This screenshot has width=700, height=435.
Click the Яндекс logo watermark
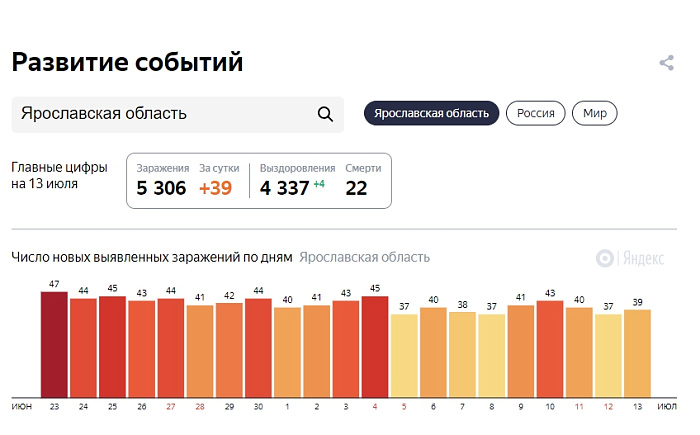pos(630,258)
